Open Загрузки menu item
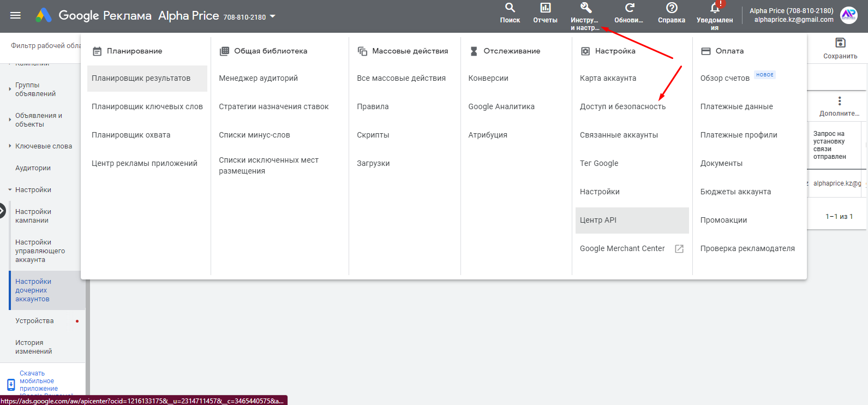Image resolution: width=868 pixels, height=405 pixels. (x=373, y=164)
